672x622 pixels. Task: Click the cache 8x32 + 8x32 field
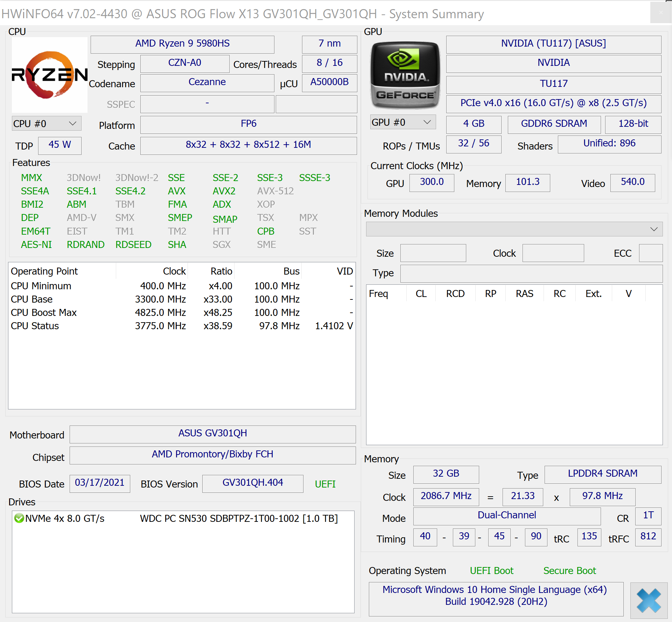point(248,146)
